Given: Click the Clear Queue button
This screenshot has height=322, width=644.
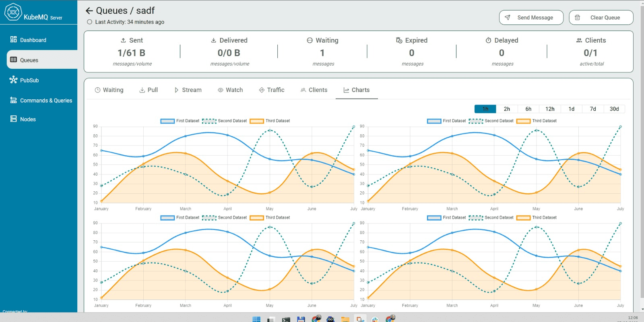Looking at the screenshot, I should pos(601,18).
